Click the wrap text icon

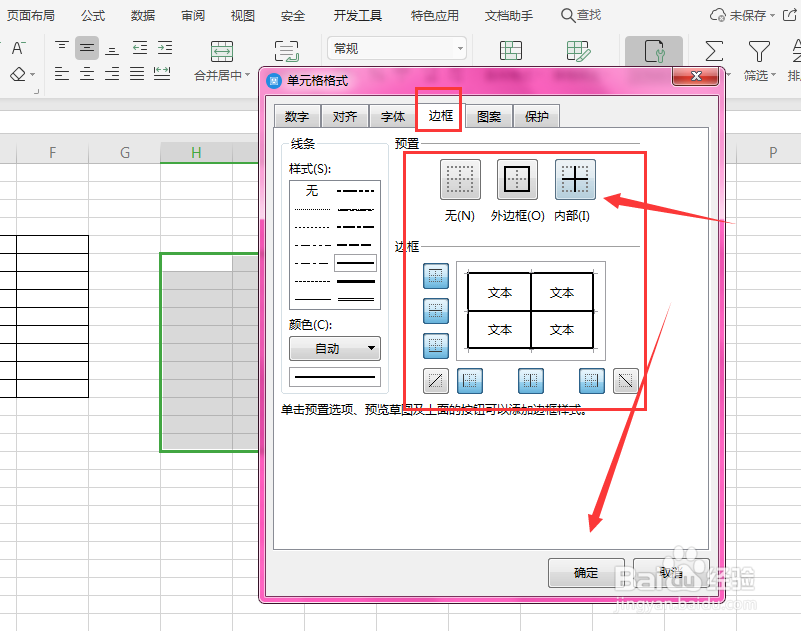287,52
